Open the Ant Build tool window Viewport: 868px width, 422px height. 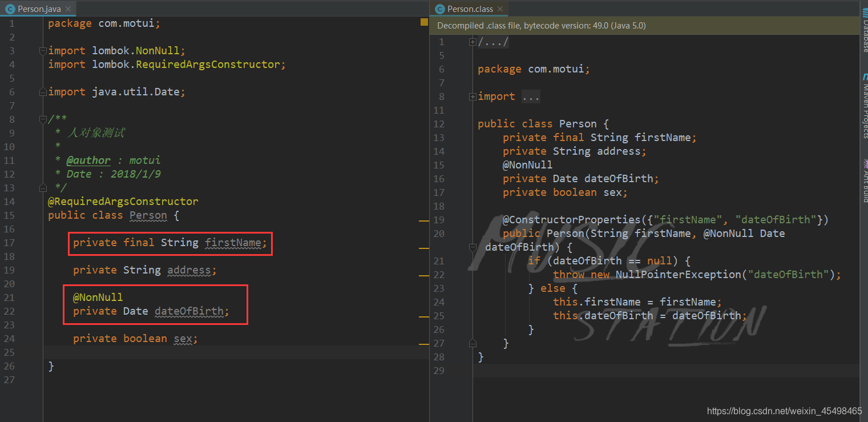(x=864, y=180)
